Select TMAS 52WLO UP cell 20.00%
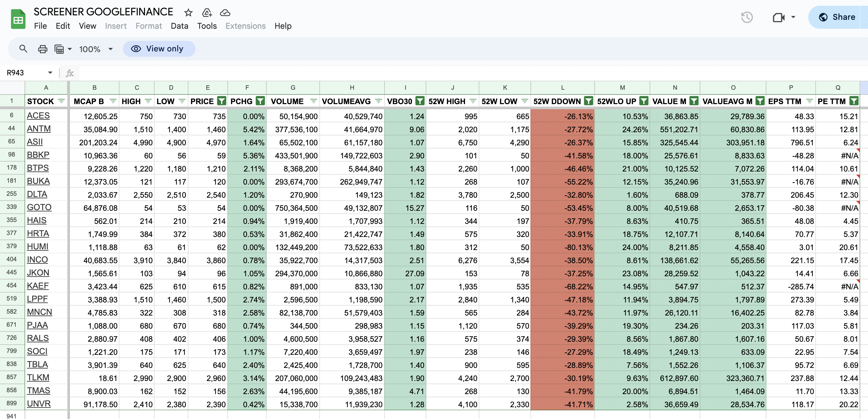868x419 pixels. click(622, 391)
